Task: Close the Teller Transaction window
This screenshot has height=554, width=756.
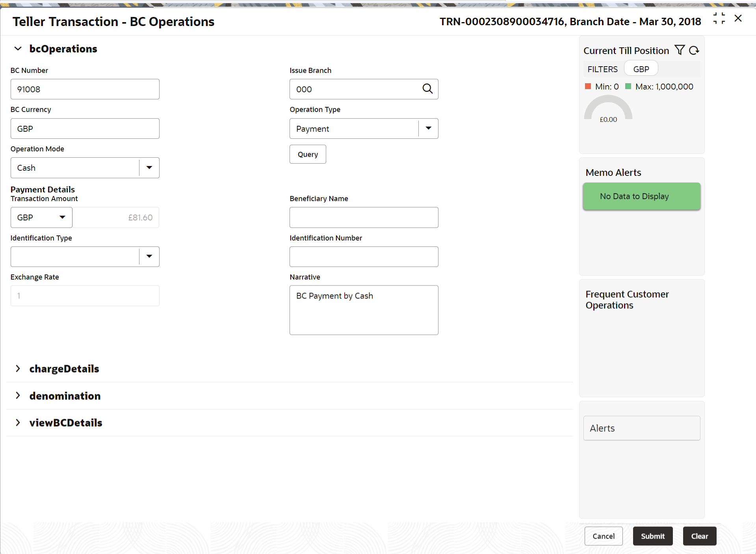Action: click(x=738, y=19)
